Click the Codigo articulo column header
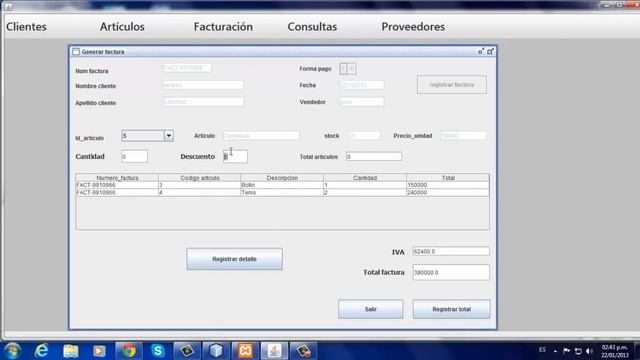 [x=200, y=178]
